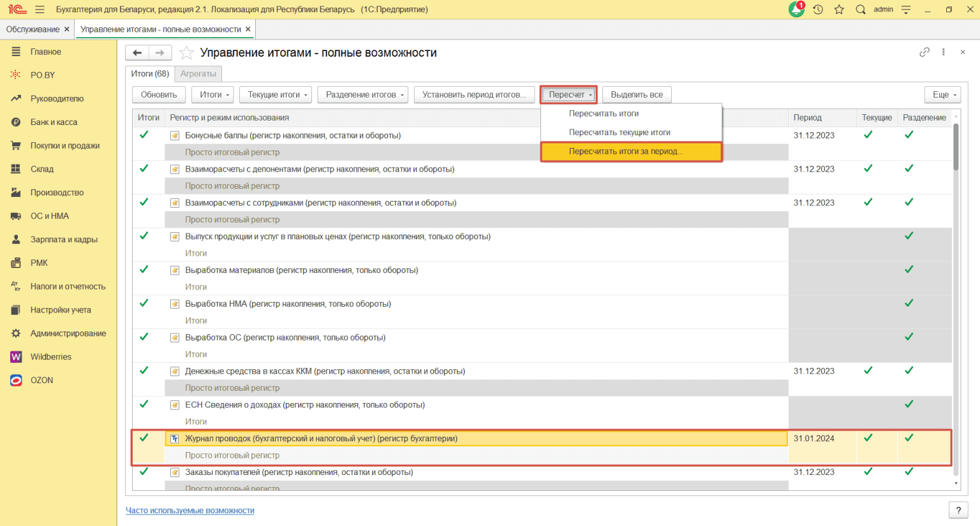The width and height of the screenshot is (980, 526).
Task: Navigate back with the left arrow button
Action: (x=137, y=53)
